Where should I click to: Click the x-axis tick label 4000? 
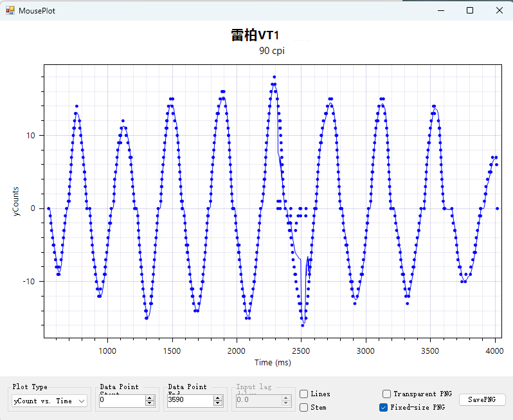point(494,351)
